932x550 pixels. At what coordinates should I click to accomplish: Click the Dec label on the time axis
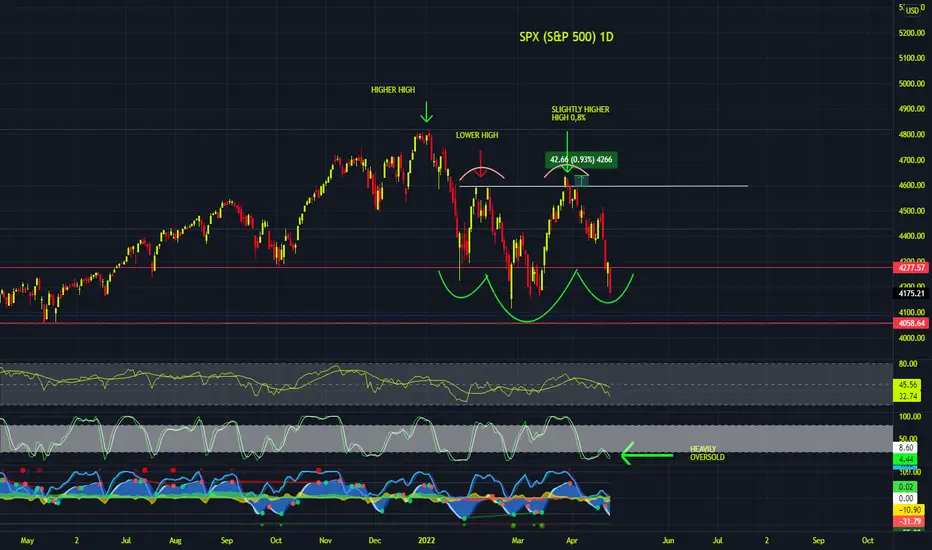374,540
